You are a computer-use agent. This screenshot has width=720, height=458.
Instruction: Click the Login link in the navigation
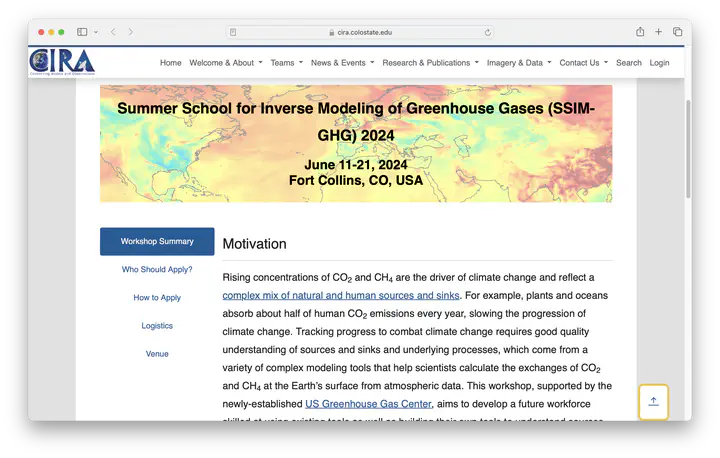tap(659, 63)
